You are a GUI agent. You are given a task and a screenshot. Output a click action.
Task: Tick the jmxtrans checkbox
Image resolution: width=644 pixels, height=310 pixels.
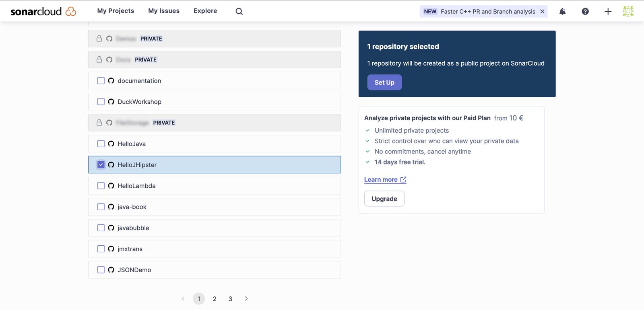click(x=101, y=249)
